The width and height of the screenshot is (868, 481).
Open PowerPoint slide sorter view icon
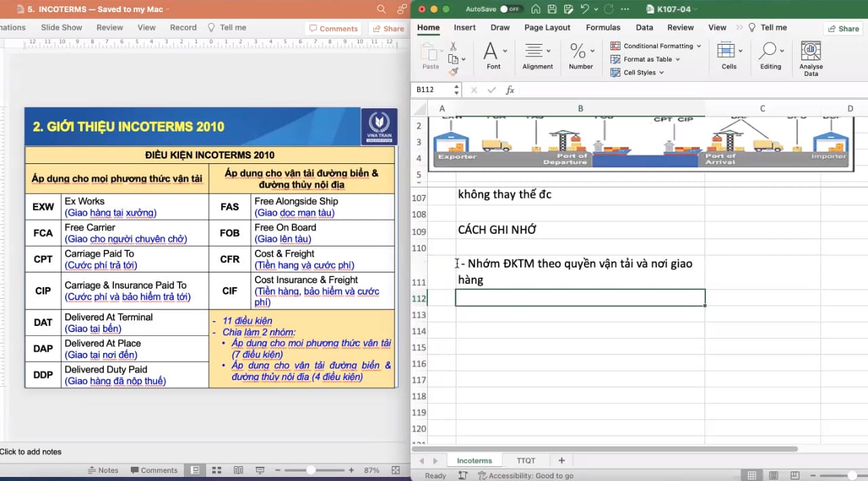[x=217, y=470]
